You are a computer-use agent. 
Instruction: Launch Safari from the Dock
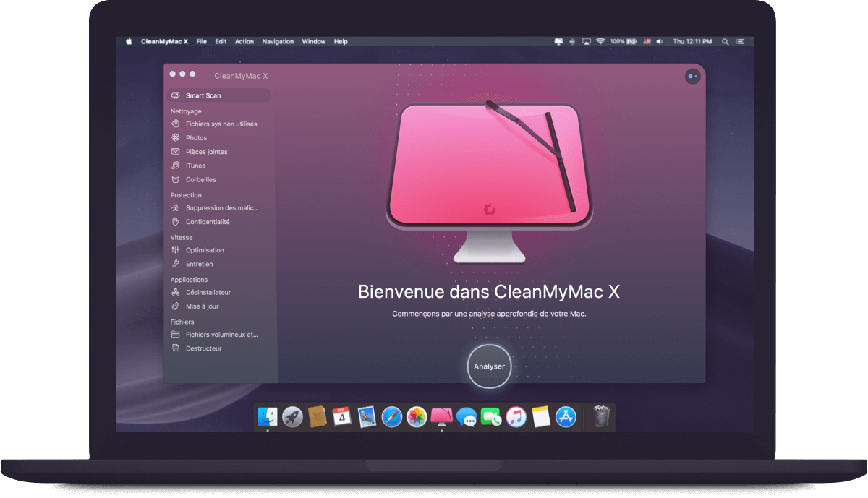tap(391, 417)
